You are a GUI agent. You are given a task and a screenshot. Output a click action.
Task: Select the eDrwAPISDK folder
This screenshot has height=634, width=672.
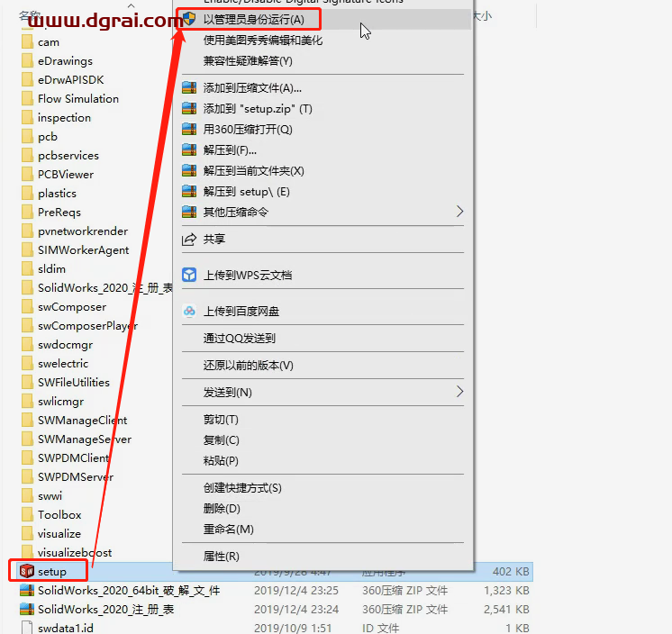71,80
